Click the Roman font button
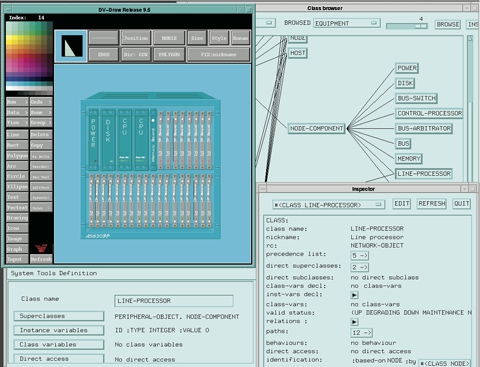The width and height of the screenshot is (480, 367). click(x=240, y=38)
